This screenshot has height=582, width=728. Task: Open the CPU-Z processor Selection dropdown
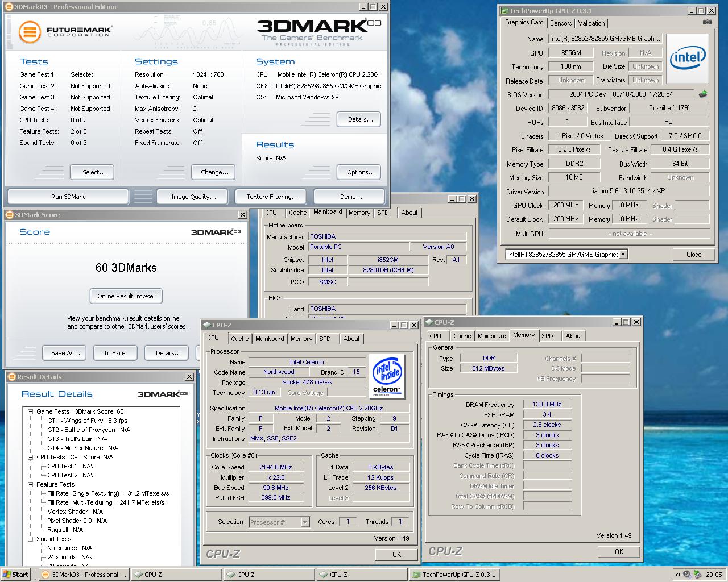[305, 522]
